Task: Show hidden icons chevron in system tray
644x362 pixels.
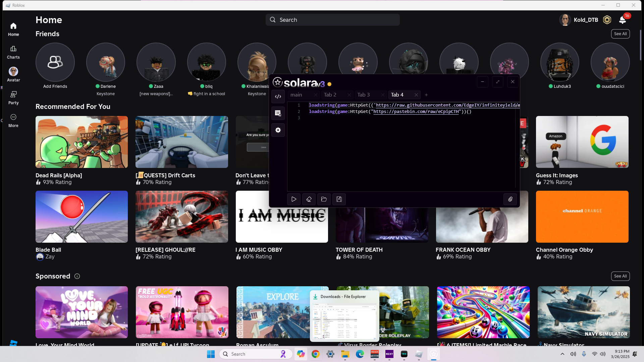Action: click(x=562, y=354)
